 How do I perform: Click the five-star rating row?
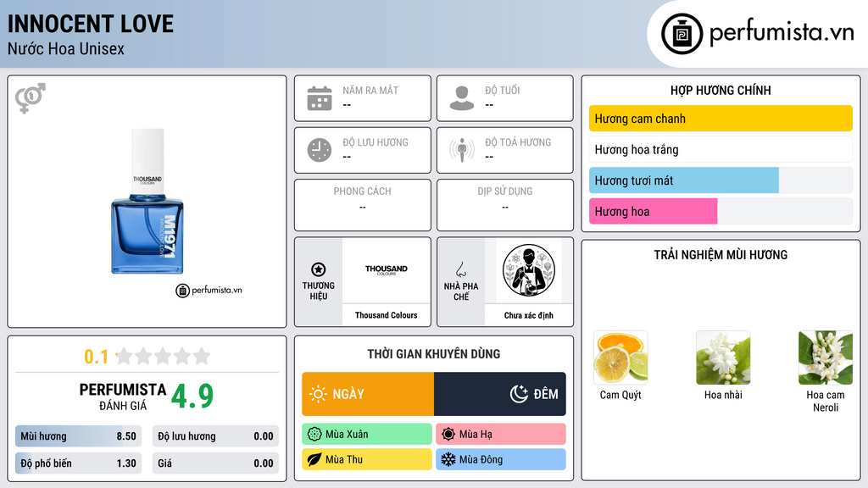coord(164,356)
